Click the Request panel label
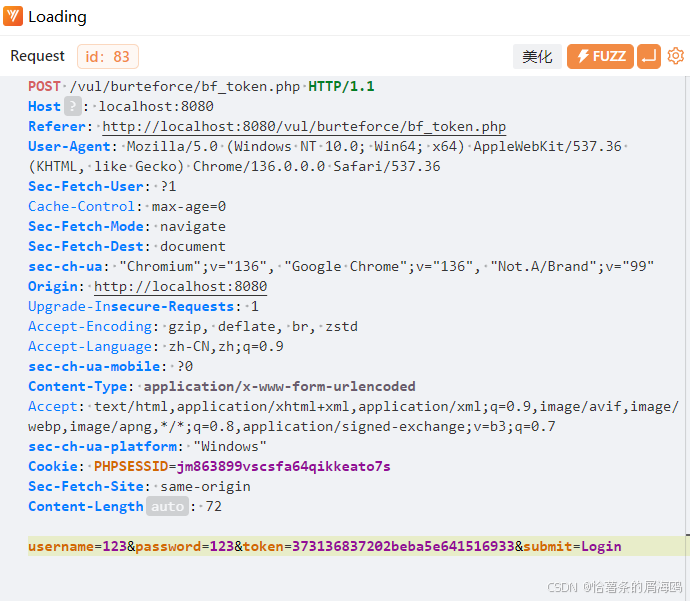Image resolution: width=690 pixels, height=601 pixels. [x=37, y=56]
